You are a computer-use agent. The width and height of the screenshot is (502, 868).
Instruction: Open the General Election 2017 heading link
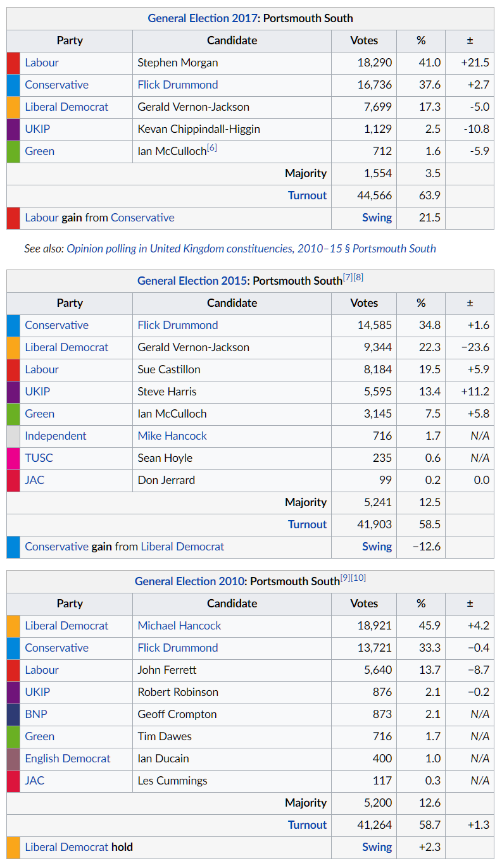pyautogui.click(x=203, y=18)
